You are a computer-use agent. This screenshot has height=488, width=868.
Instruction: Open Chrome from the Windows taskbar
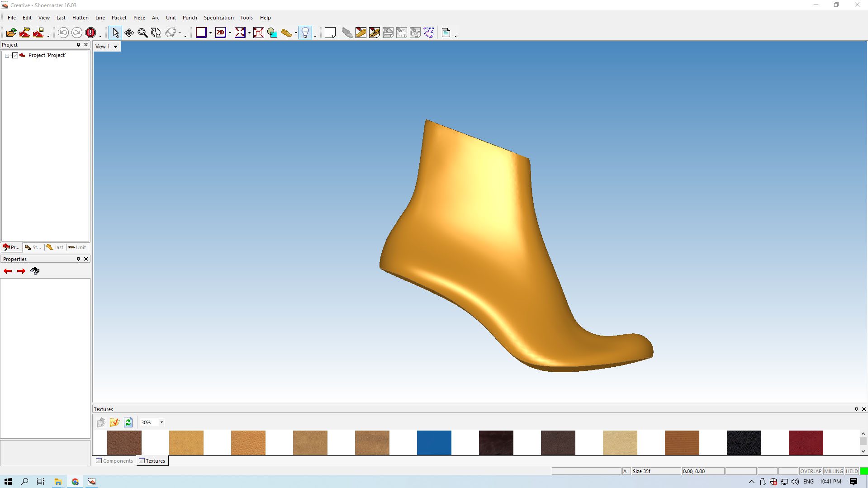[x=75, y=482]
